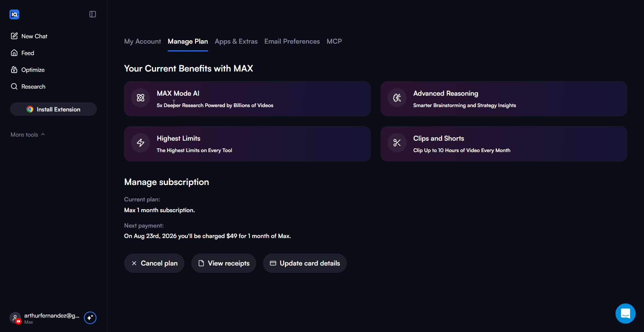Click Install Extension button
The height and width of the screenshot is (332, 644).
tap(53, 109)
